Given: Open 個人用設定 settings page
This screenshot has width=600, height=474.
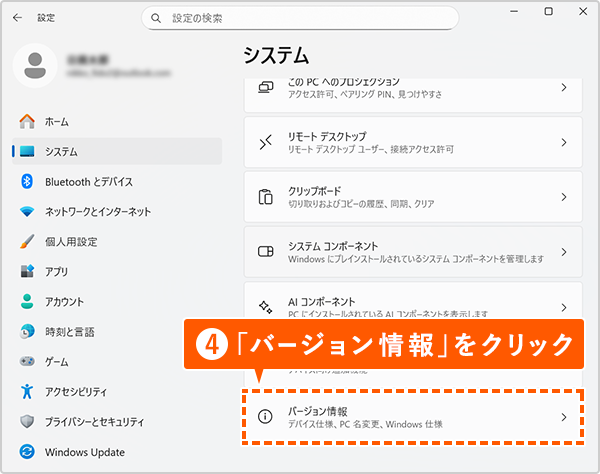Looking at the screenshot, I should point(70,242).
